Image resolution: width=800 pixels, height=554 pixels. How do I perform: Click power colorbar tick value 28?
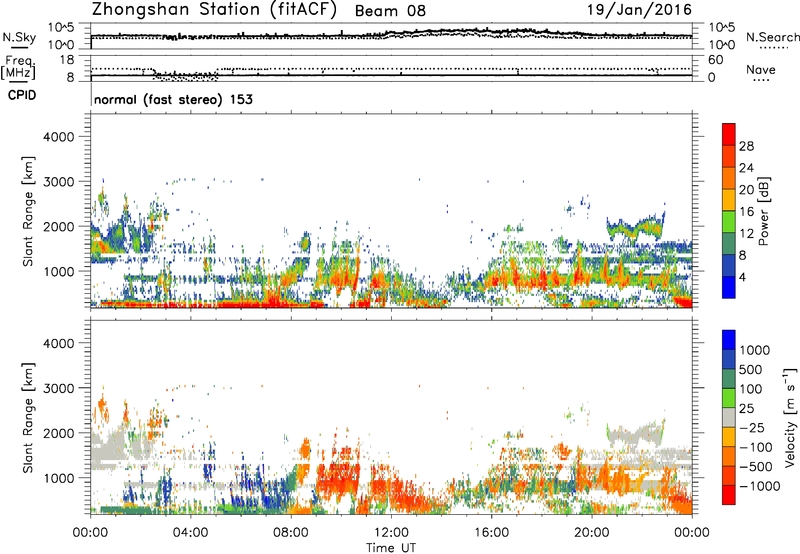746,146
